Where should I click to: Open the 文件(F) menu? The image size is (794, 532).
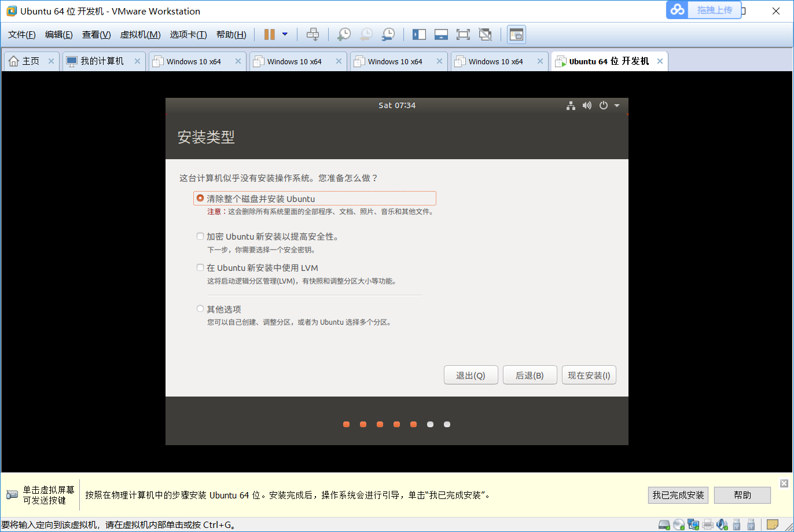tap(22, 35)
